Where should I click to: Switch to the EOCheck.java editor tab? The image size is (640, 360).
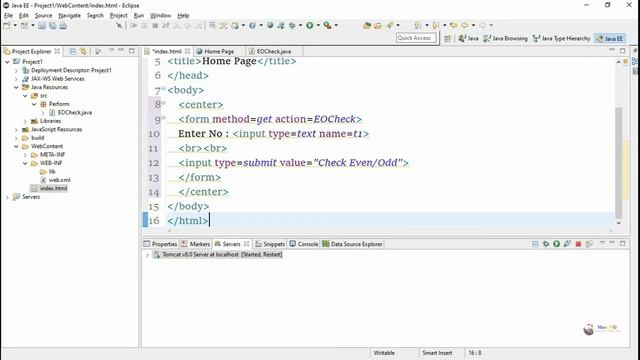274,51
